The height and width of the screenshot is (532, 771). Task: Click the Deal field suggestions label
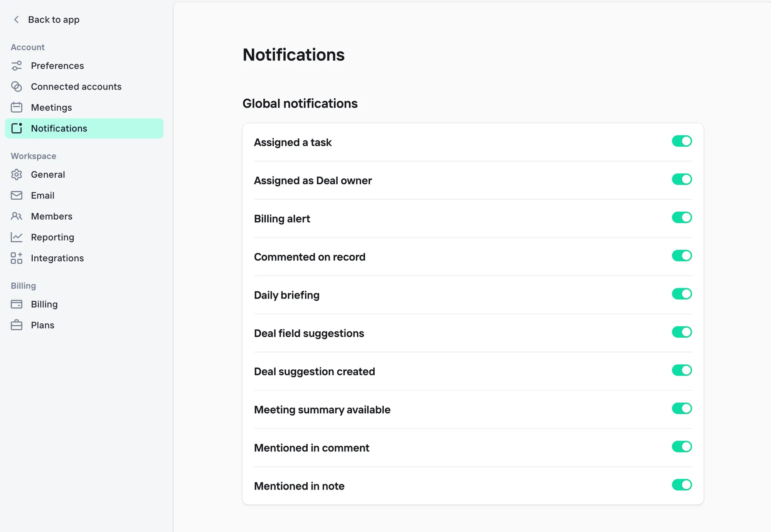309,333
